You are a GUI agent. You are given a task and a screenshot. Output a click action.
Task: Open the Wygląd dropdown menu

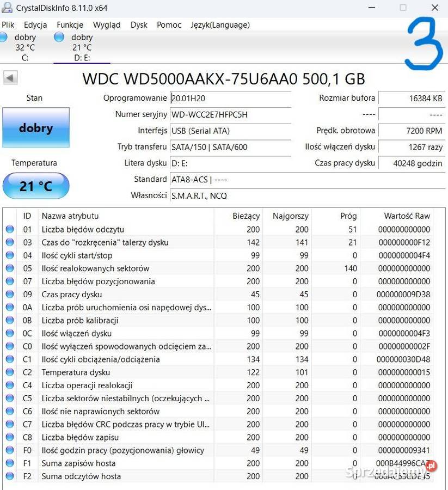[107, 25]
